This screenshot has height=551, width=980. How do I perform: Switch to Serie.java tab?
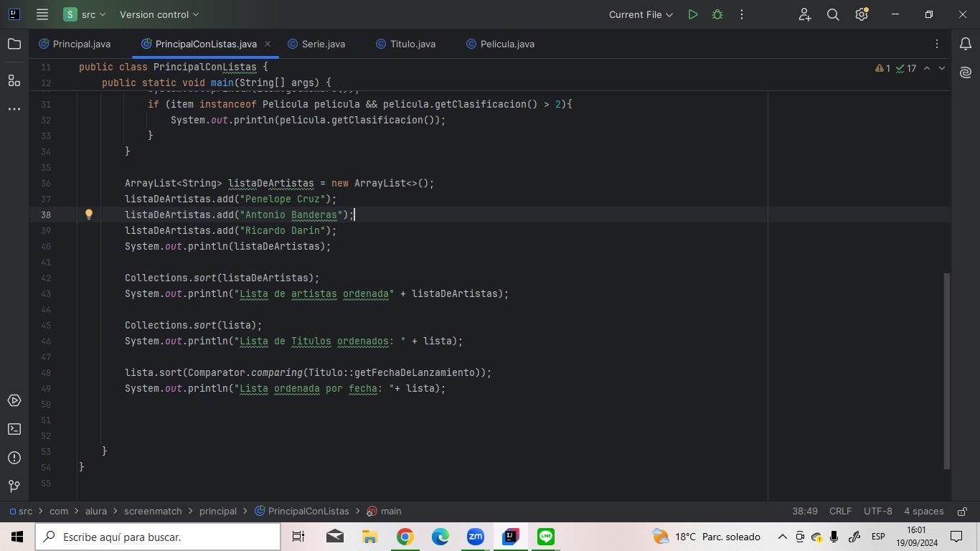point(316,44)
